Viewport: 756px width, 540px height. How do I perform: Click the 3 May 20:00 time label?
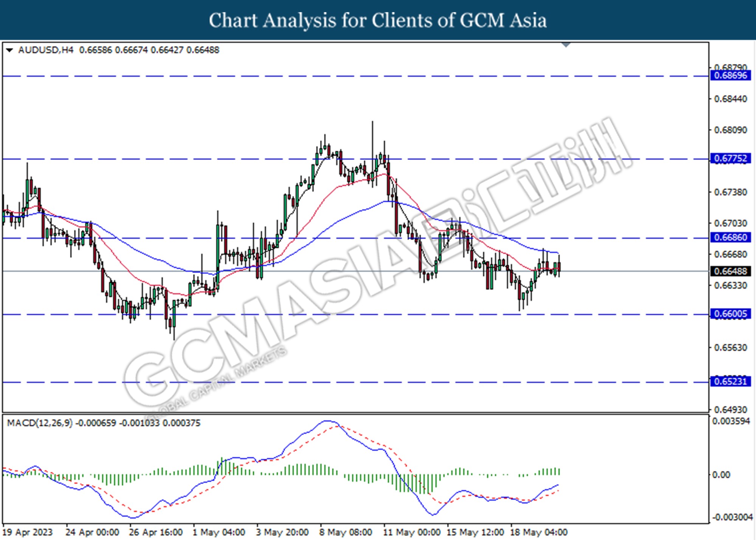[x=282, y=532]
